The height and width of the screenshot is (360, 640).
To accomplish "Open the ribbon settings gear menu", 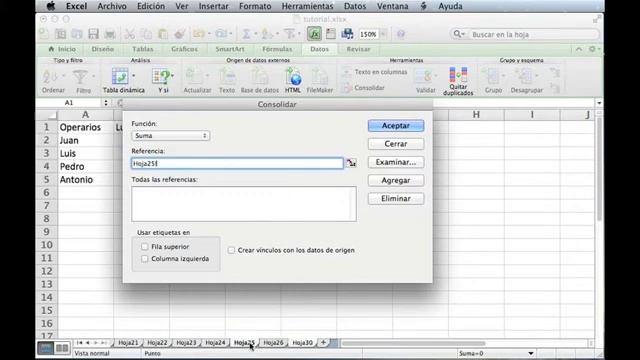I will 593,49.
